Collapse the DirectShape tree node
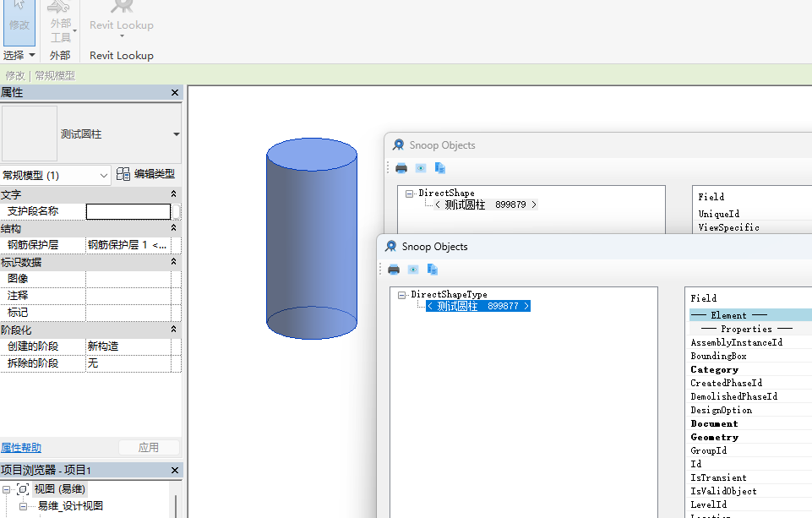This screenshot has height=518, width=812. tap(409, 194)
